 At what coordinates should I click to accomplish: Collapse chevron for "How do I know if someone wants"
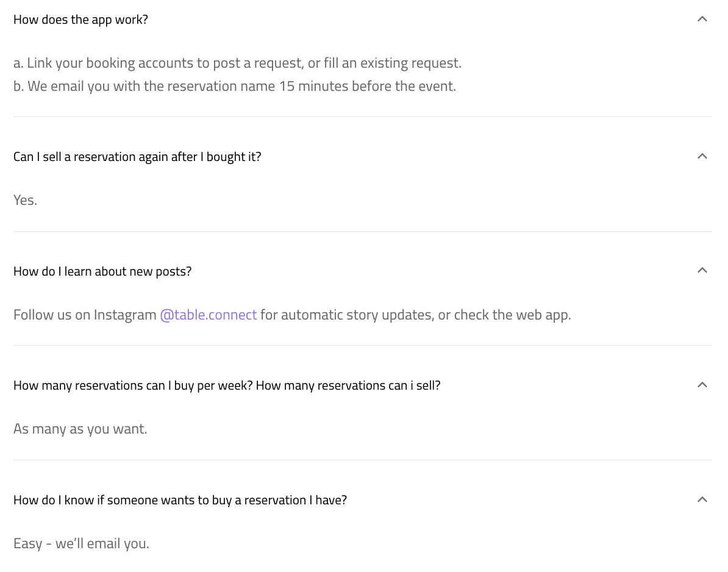point(702,499)
